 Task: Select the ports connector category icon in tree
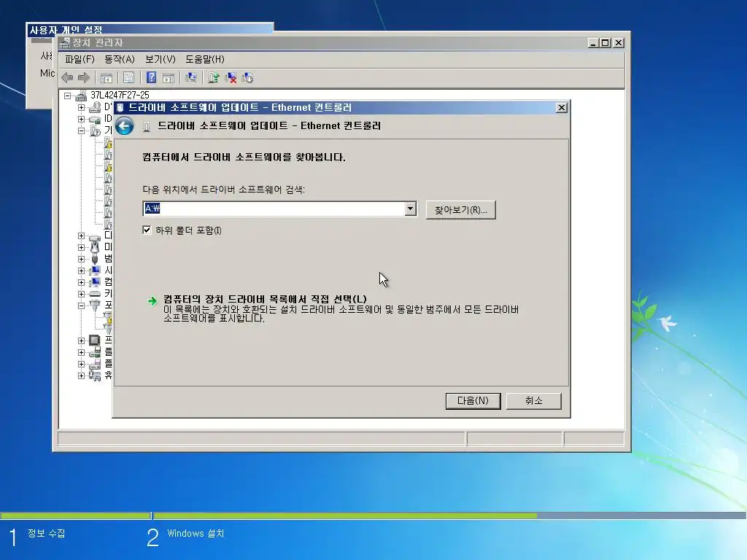[95, 306]
